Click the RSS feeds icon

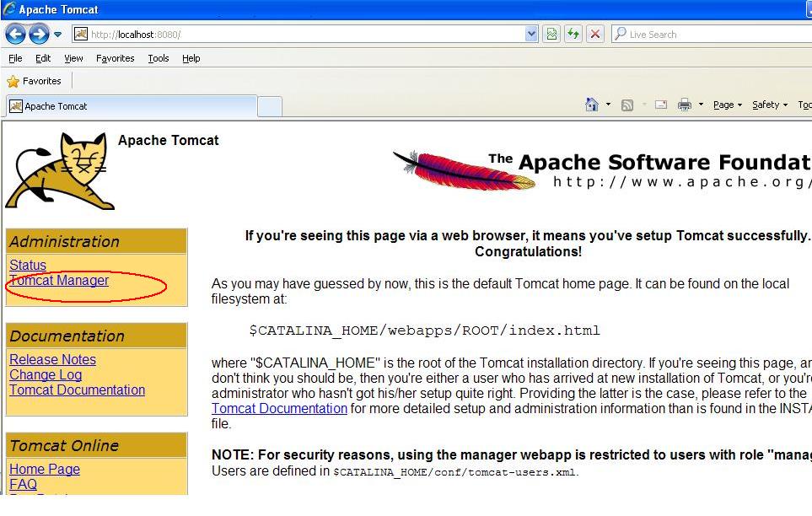[x=627, y=105]
